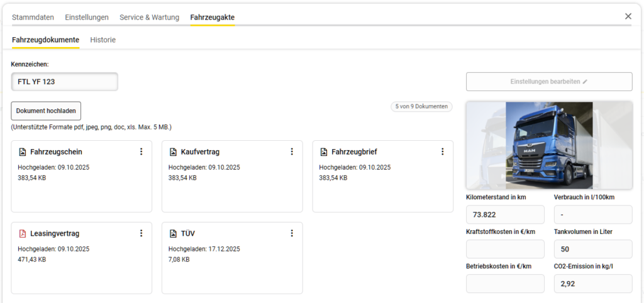Viewport: 644px width, 303px height.
Task: Go to the Service & Wartung tab
Action: [x=149, y=17]
